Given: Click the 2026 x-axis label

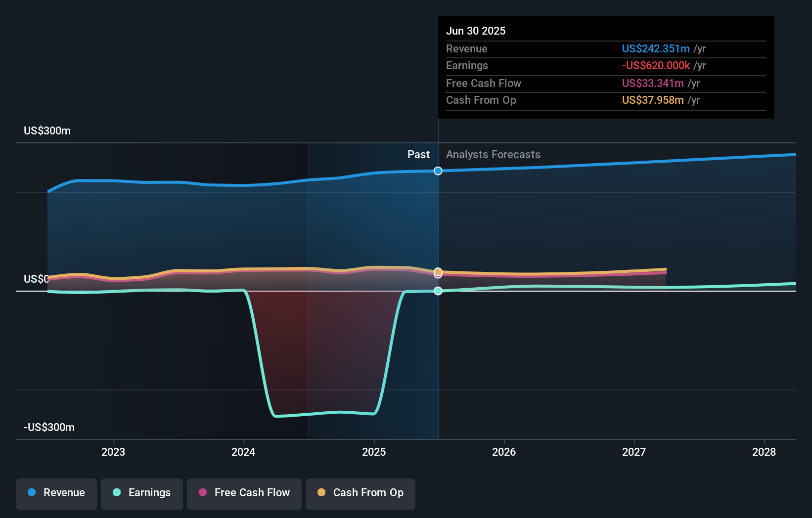Looking at the screenshot, I should point(504,452).
